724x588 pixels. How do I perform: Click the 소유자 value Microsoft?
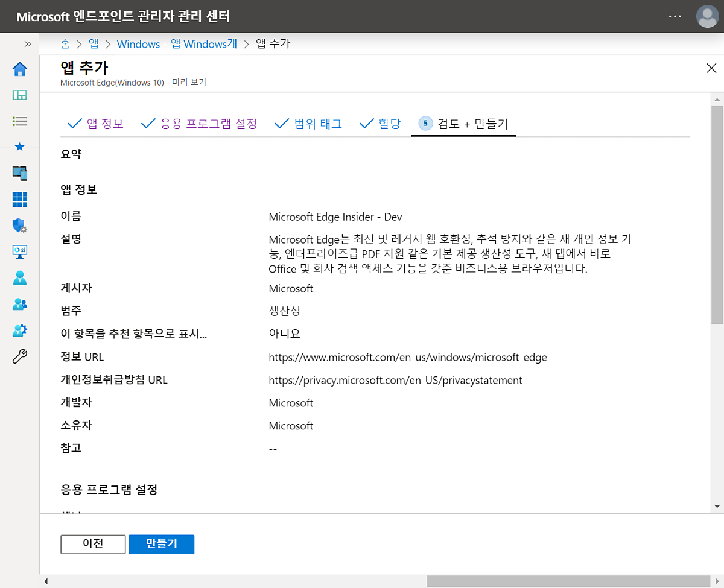click(291, 426)
